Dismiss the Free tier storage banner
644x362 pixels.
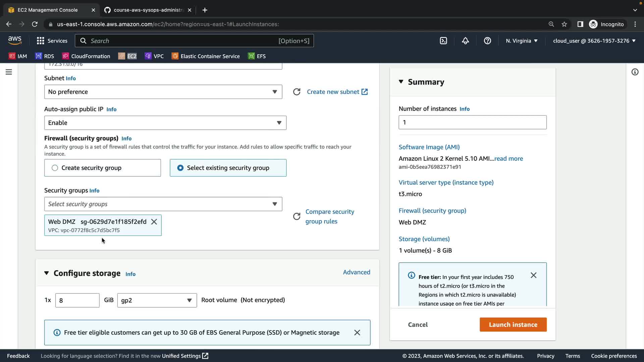tap(357, 333)
